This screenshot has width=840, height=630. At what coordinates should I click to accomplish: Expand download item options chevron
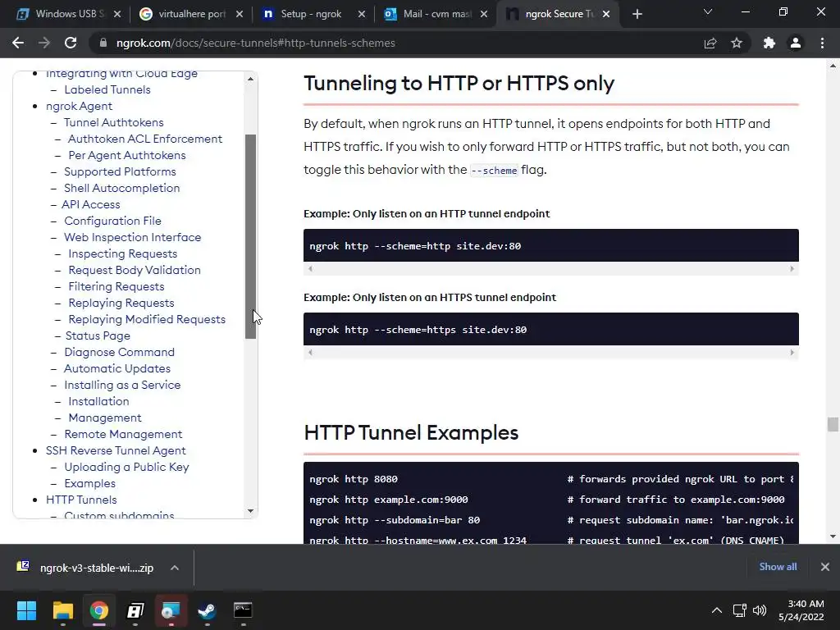point(175,568)
